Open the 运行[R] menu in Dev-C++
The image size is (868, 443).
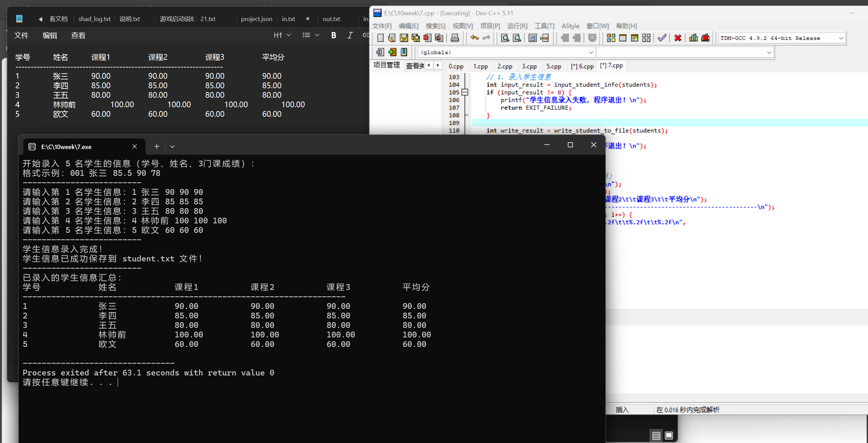pos(517,26)
